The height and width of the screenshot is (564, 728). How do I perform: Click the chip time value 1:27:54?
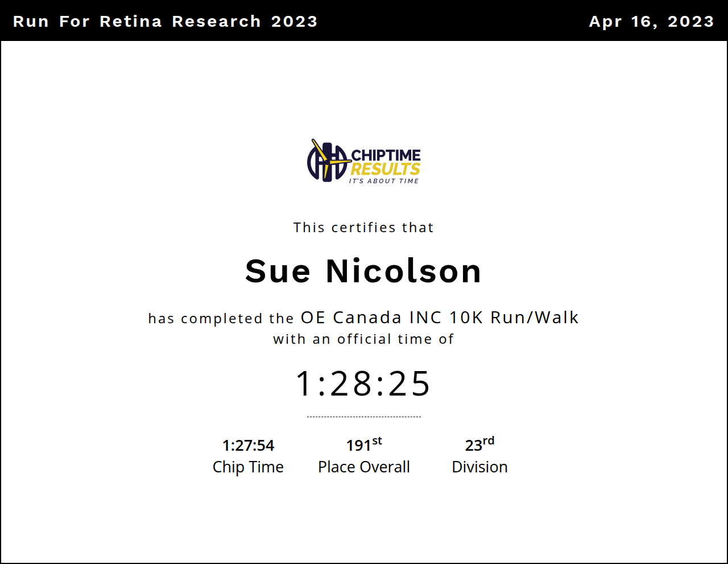[x=248, y=445]
